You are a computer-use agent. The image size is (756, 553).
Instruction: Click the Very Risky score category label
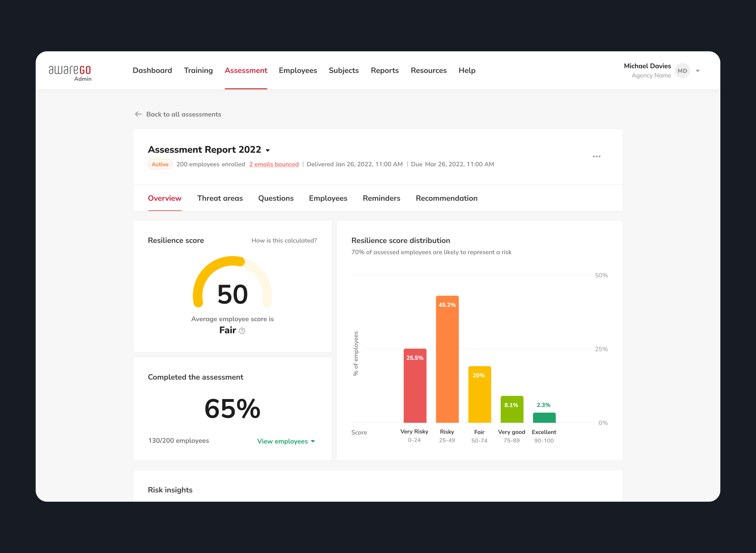pyautogui.click(x=414, y=431)
